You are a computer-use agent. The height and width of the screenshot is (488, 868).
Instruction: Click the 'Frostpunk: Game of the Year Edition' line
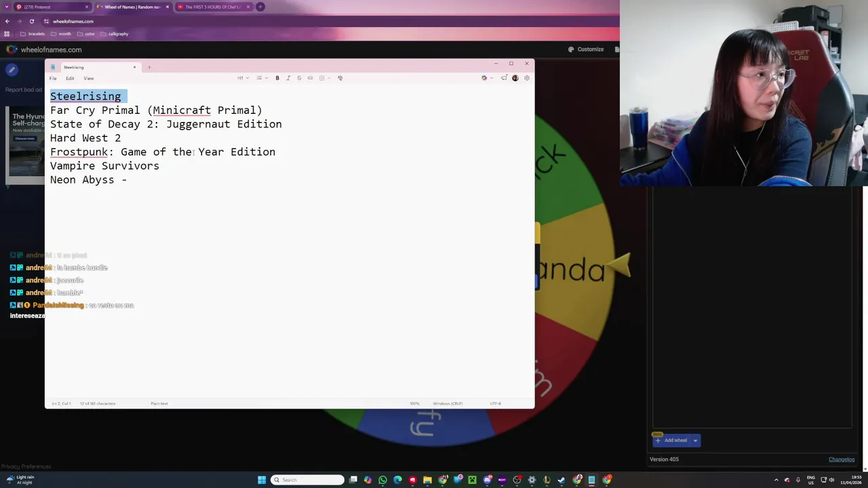coord(163,152)
